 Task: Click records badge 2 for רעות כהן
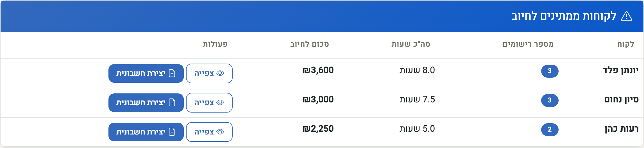550,129
